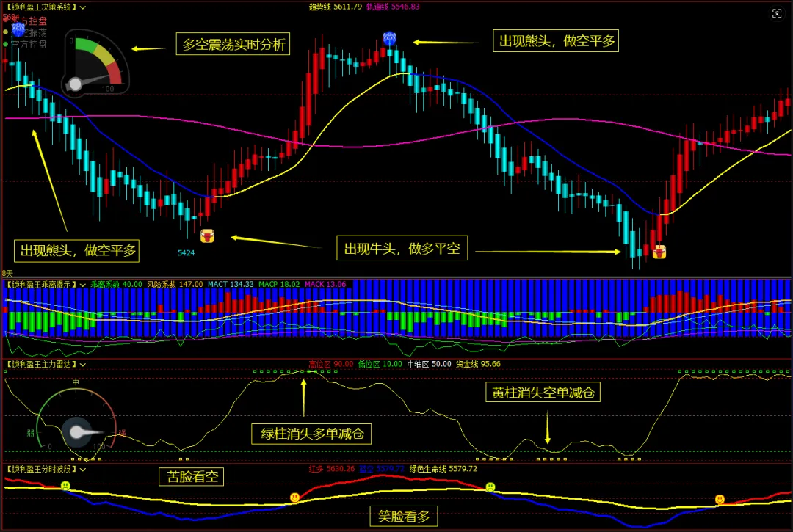
Task: Click the 5424 low price label
Action: pos(186,253)
